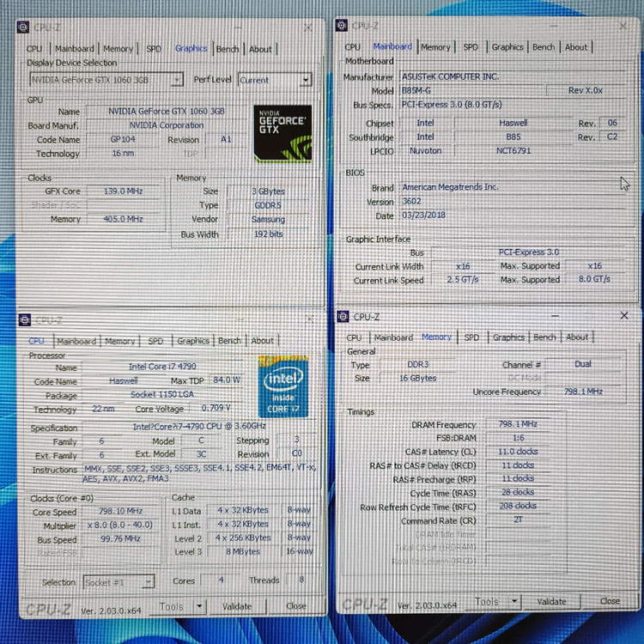Click manufacturer field ASUSTeK COMPUTER INC.
The width and height of the screenshot is (644, 644).
(x=512, y=76)
